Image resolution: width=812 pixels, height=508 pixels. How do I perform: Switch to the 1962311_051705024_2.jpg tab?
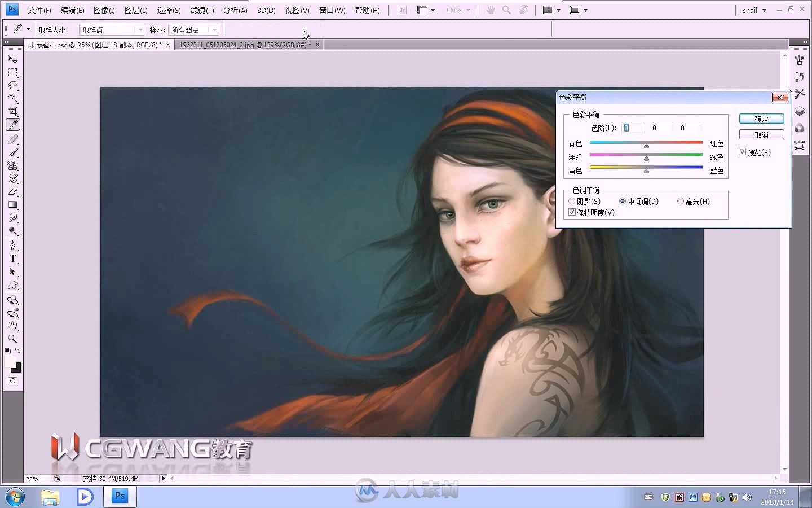click(x=244, y=45)
